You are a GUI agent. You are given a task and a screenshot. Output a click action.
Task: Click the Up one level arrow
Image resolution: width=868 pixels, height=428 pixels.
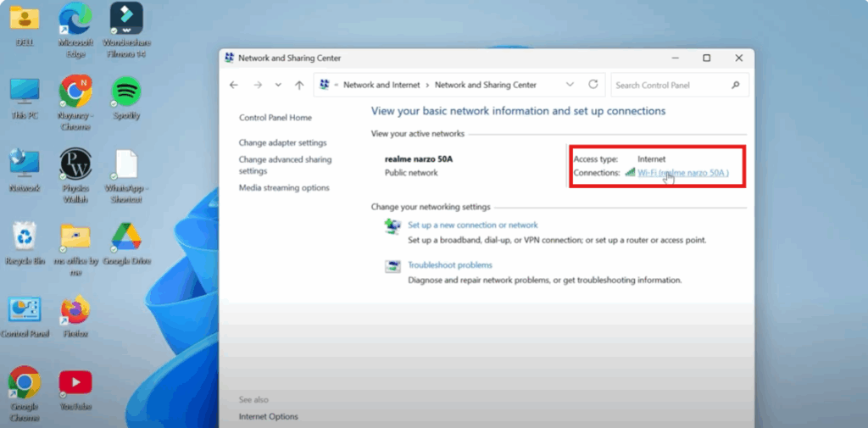[x=298, y=85]
